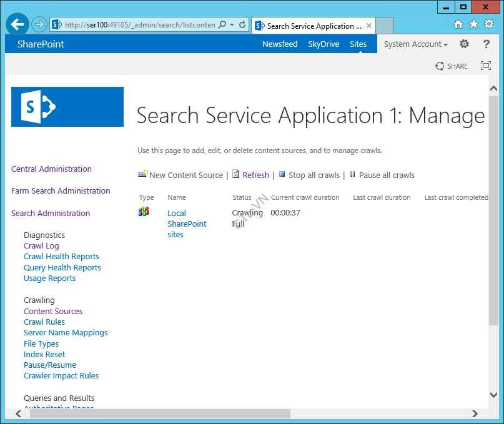
Task: Open Crawl Rules link
Action: pyautogui.click(x=44, y=322)
